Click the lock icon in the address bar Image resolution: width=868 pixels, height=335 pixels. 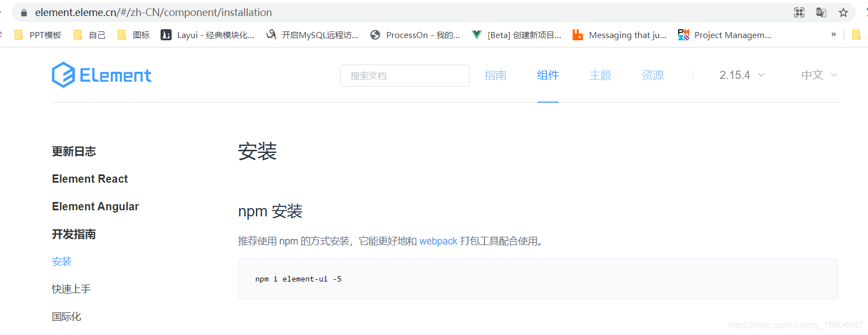[x=24, y=12]
